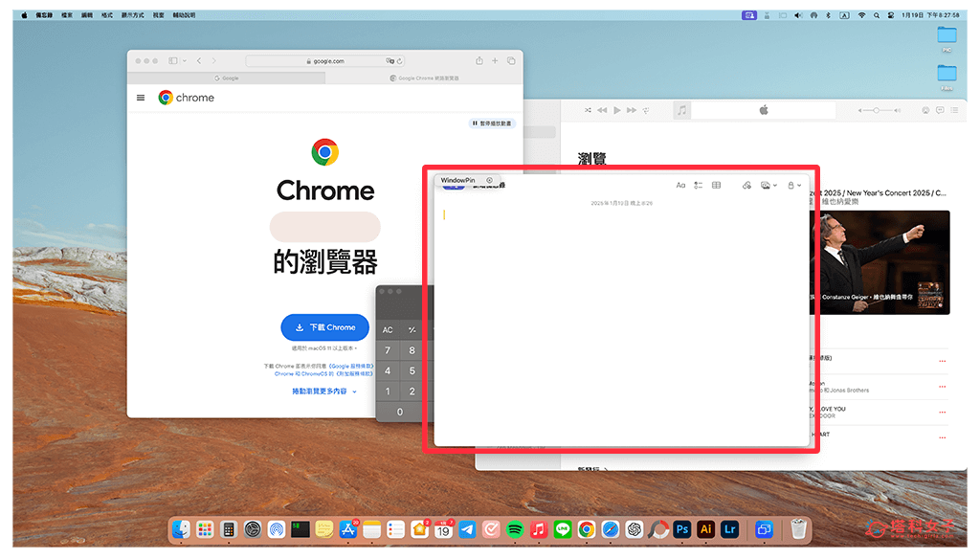The image size is (980, 559).
Task: Open the text format Aa button in Notes
Action: click(680, 185)
